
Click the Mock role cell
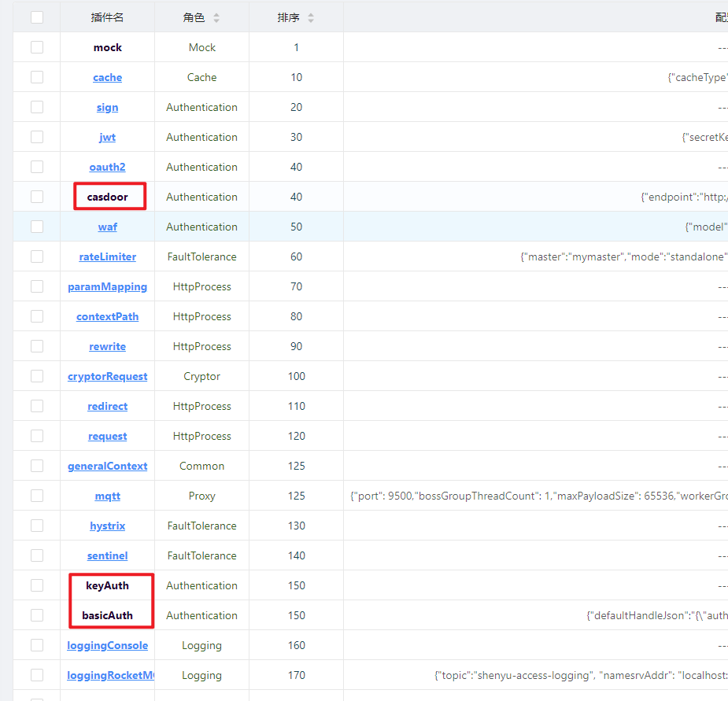[202, 47]
